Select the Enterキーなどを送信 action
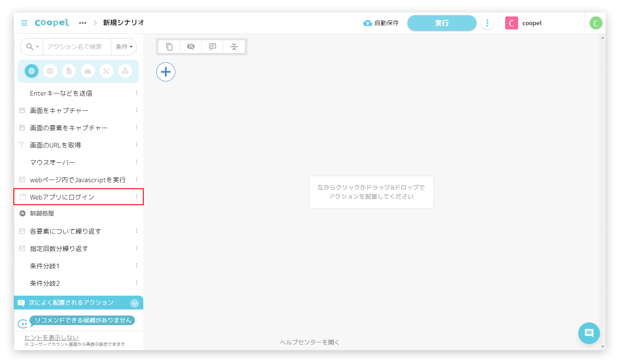The image size is (619, 364). (x=78, y=93)
